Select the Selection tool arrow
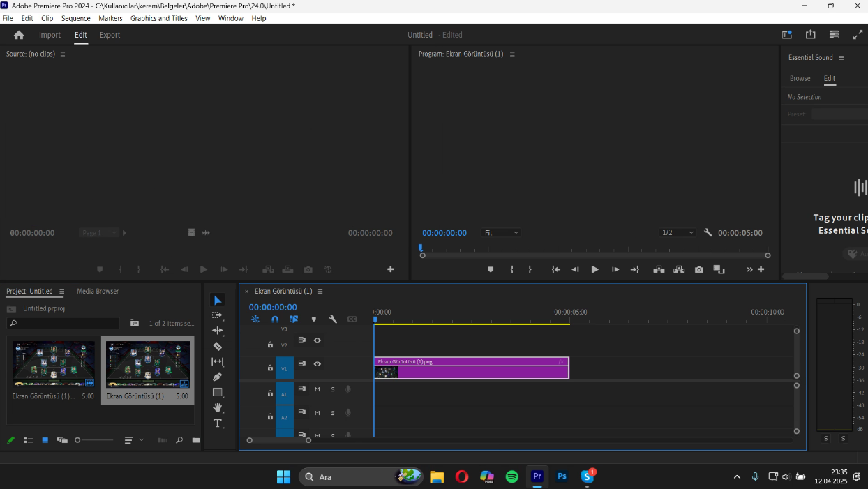The width and height of the screenshot is (868, 489). pos(218,301)
